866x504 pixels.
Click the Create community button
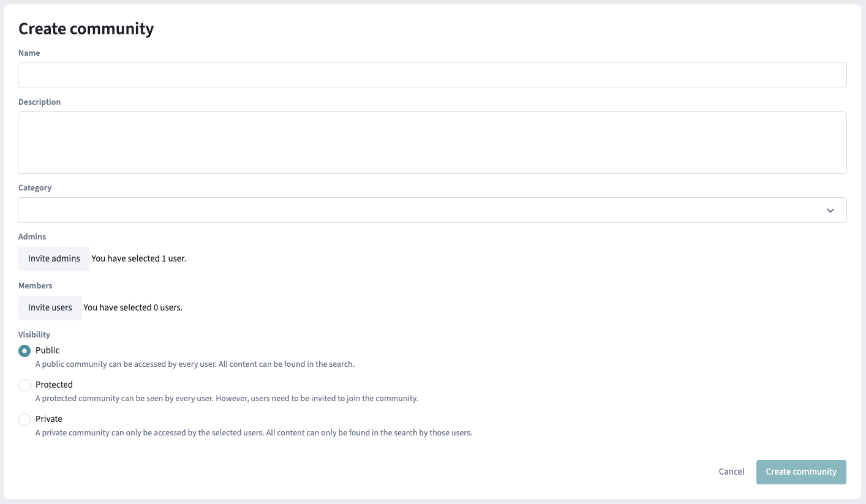tap(801, 472)
